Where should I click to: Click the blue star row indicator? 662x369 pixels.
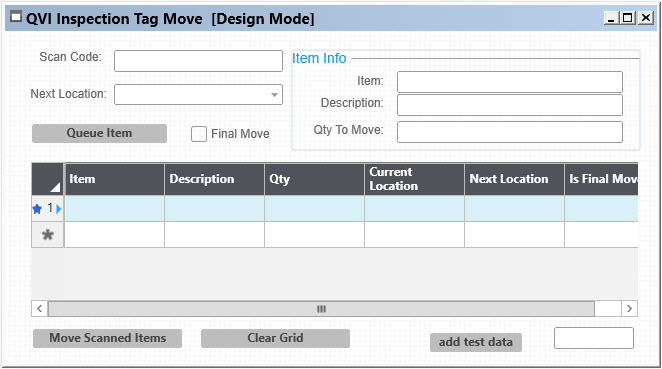point(37,209)
